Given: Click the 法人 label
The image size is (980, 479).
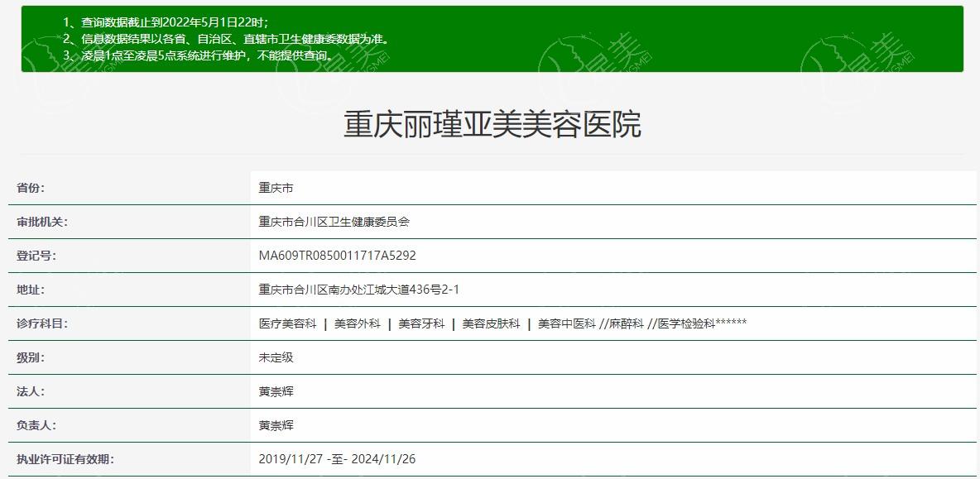Looking at the screenshot, I should (x=31, y=391).
